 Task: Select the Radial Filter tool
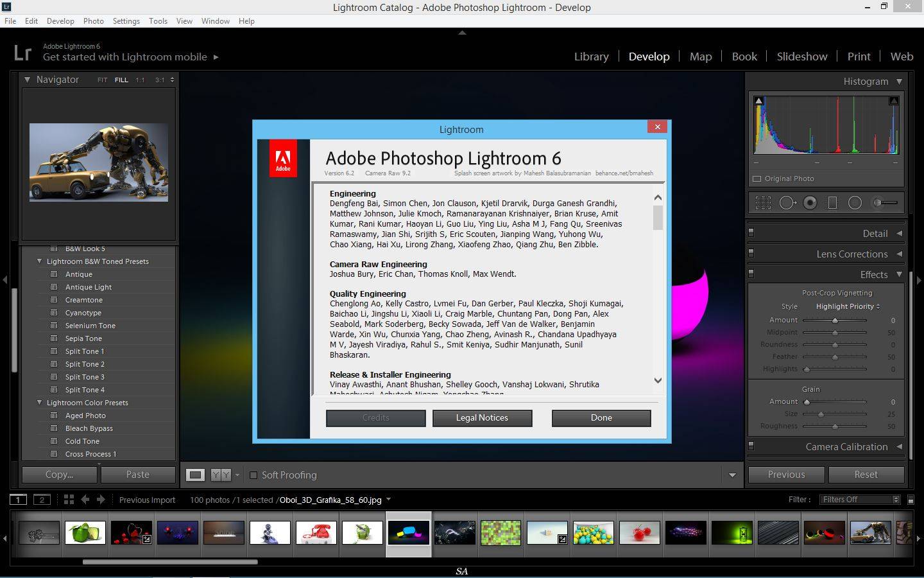click(x=855, y=203)
